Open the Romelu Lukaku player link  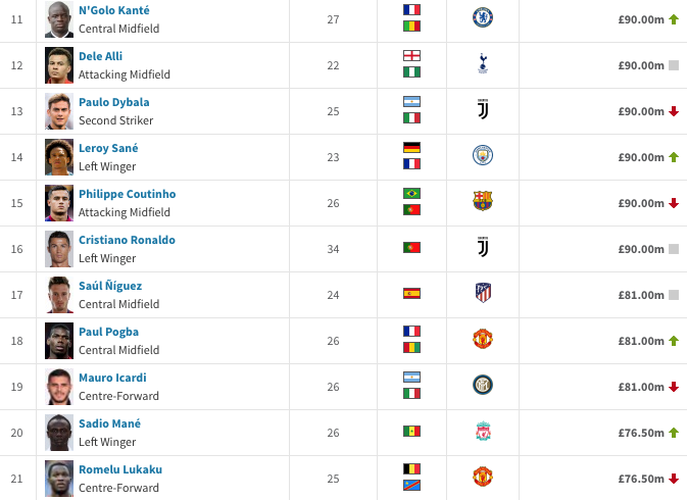point(120,470)
